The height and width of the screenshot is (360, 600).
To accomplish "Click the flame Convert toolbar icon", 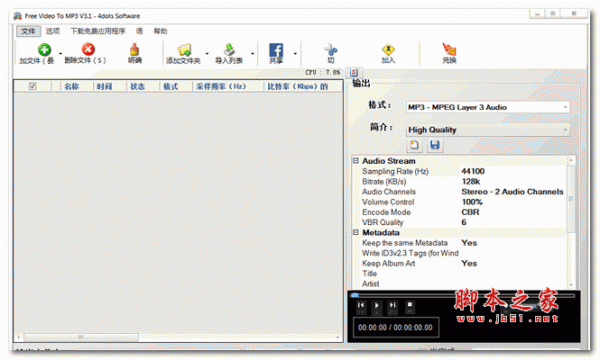I will pyautogui.click(x=449, y=50).
